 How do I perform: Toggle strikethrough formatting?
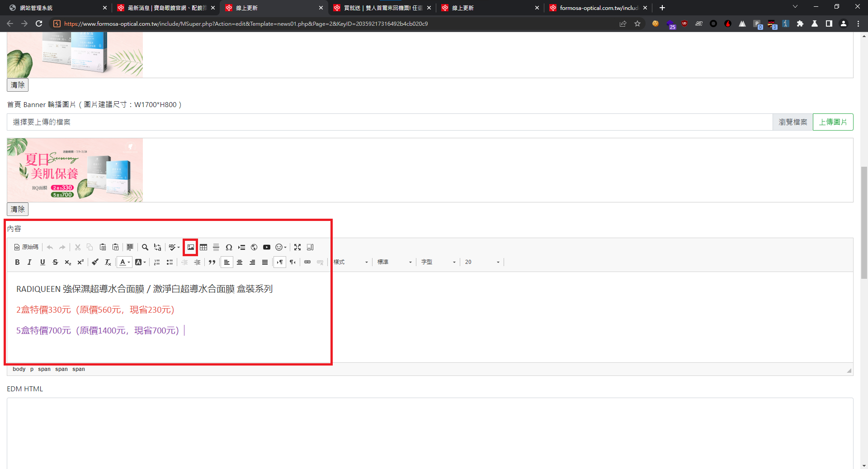[x=55, y=262]
